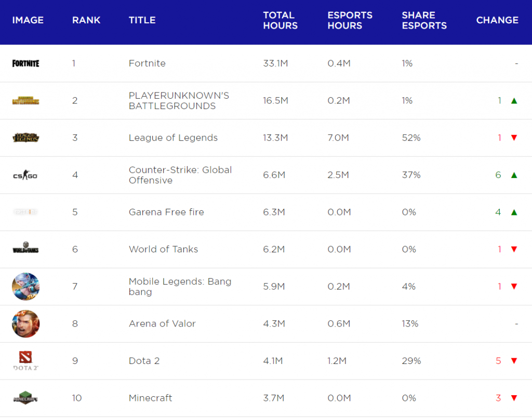532x418 pixels.
Task: Select the 0.4M esports hours value
Action: 339,63
